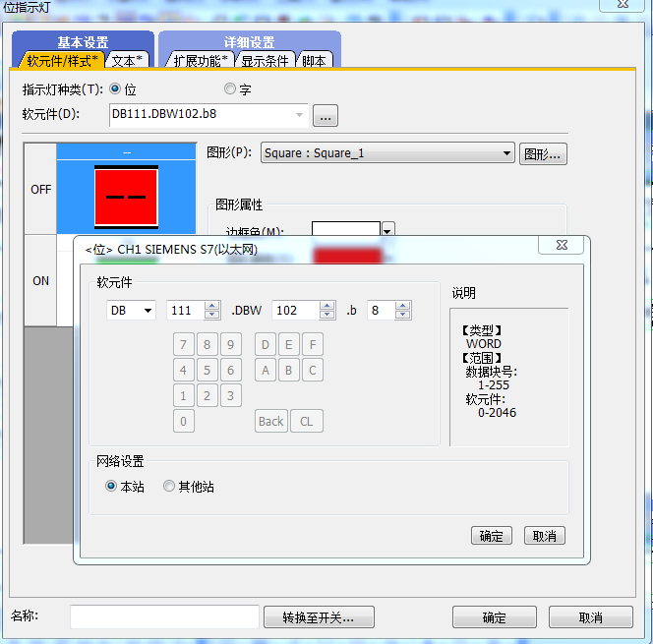Click the 名称 name input field

click(x=165, y=616)
